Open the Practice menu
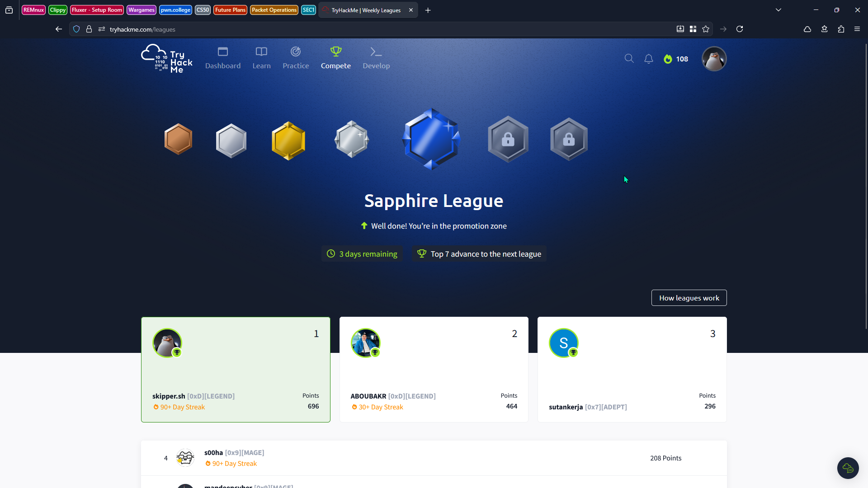The image size is (868, 488). [296, 58]
